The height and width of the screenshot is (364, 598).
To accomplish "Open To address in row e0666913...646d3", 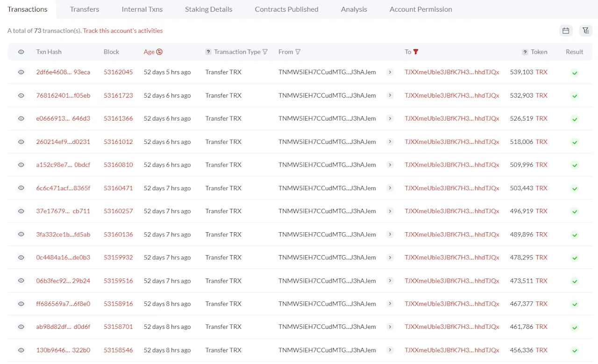I will 452,118.
